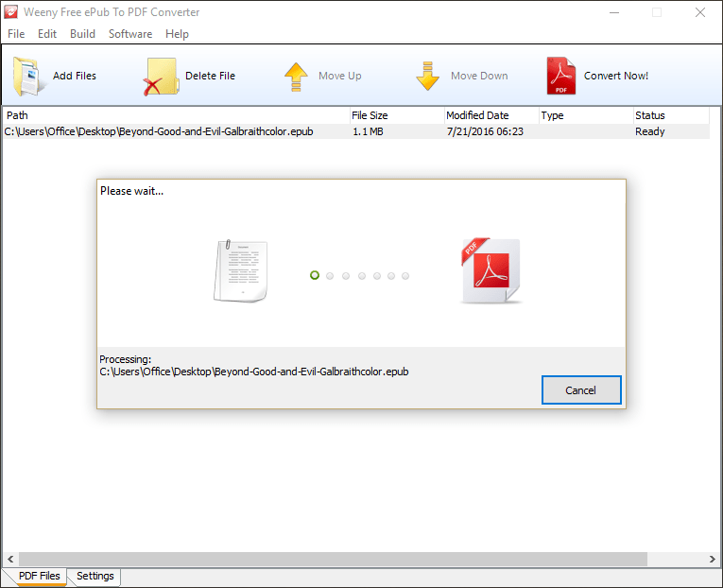Click the Please wait... text
723x588 pixels.
pyautogui.click(x=132, y=191)
